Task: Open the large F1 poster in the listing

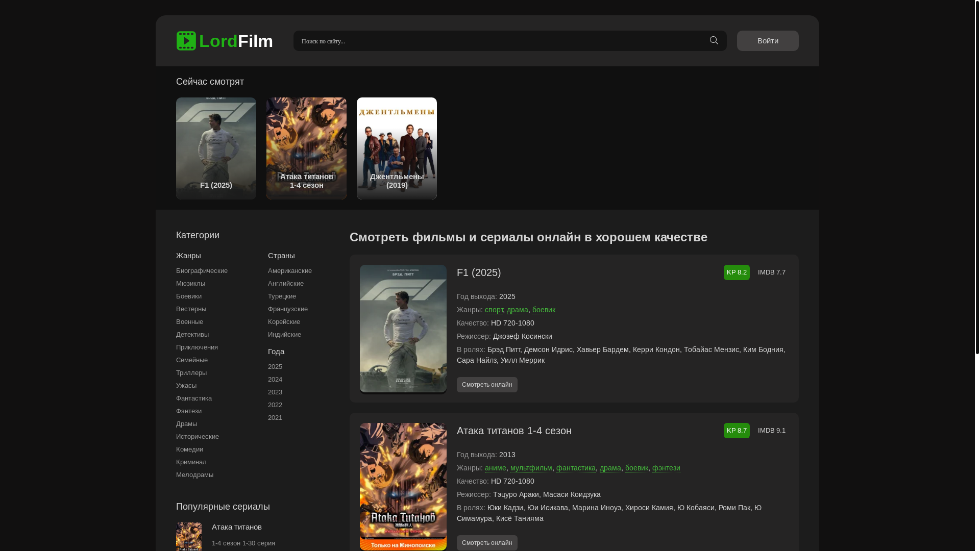Action: pos(403,329)
